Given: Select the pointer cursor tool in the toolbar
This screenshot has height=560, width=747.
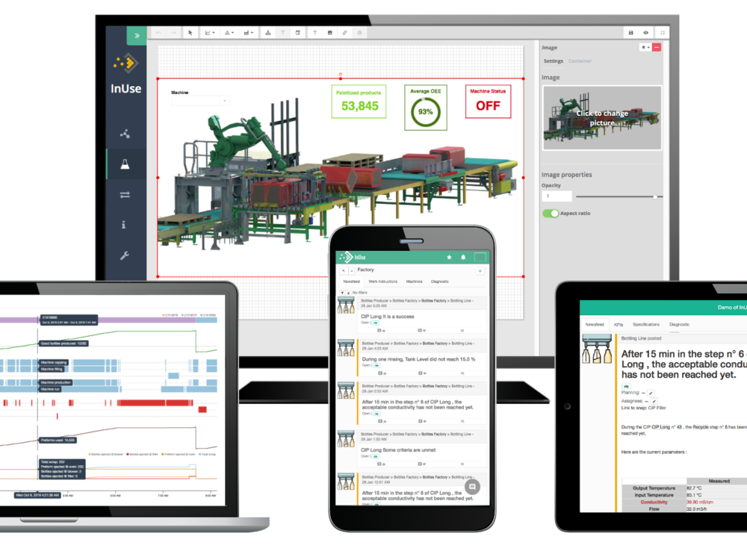Looking at the screenshot, I should tap(190, 33).
